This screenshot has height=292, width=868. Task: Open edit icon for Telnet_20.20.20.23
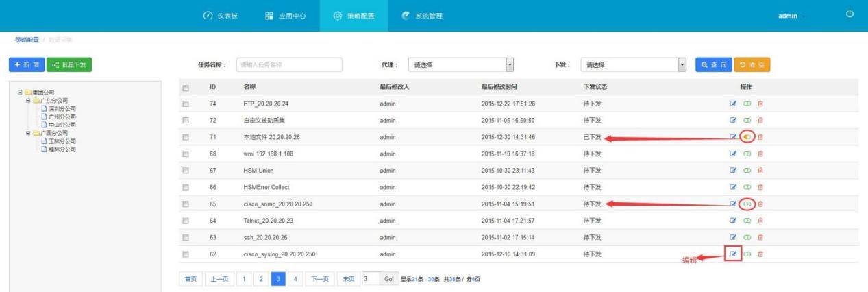733,221
